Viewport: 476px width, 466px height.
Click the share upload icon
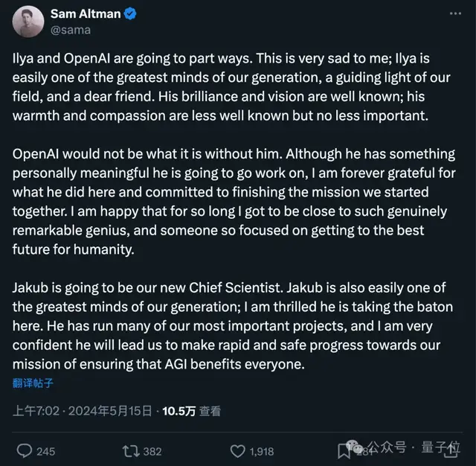click(453, 451)
